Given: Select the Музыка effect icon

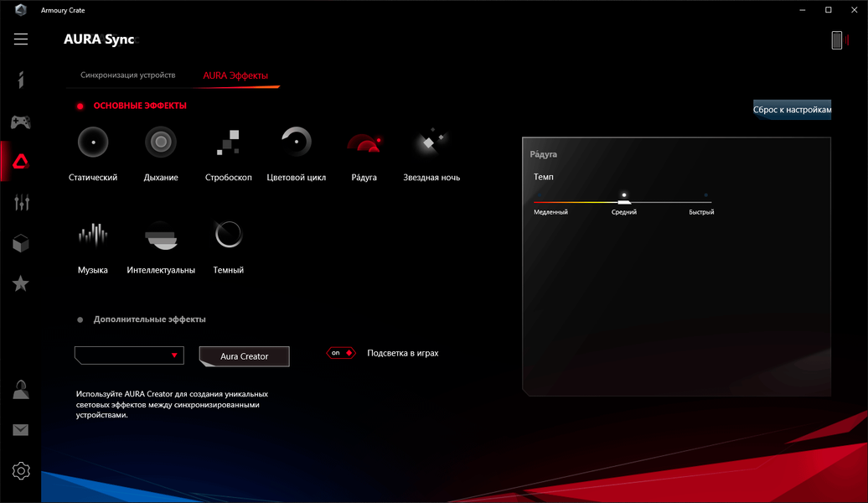Looking at the screenshot, I should (92, 235).
